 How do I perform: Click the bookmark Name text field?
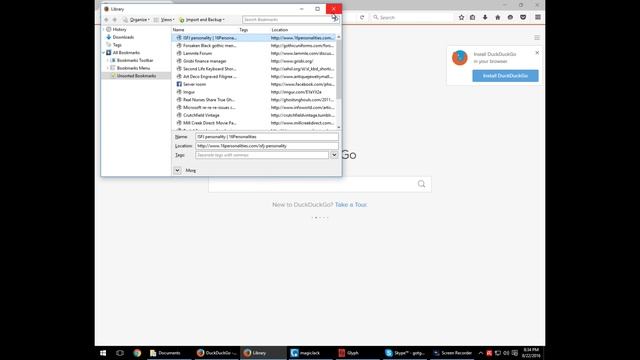pyautogui.click(x=267, y=137)
